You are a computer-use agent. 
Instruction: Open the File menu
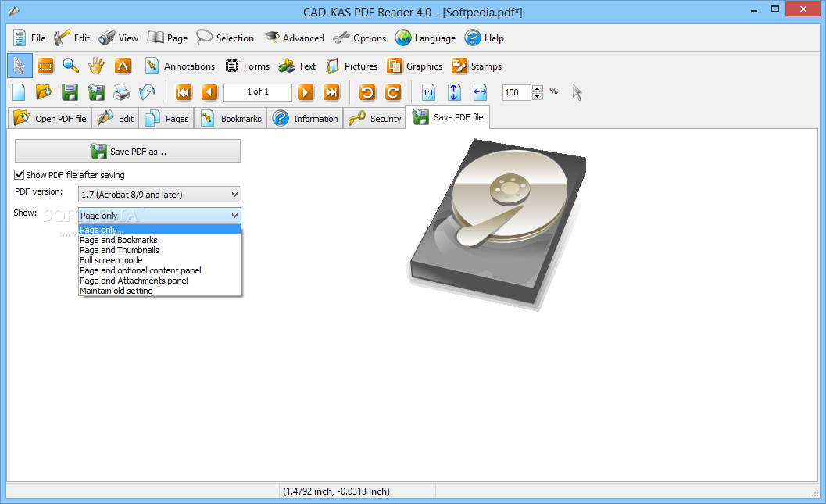(30, 38)
